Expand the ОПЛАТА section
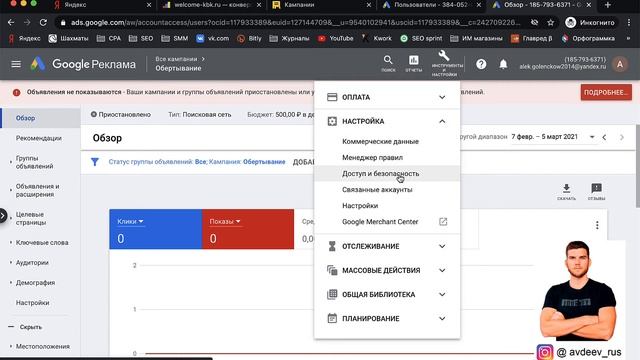 point(387,97)
